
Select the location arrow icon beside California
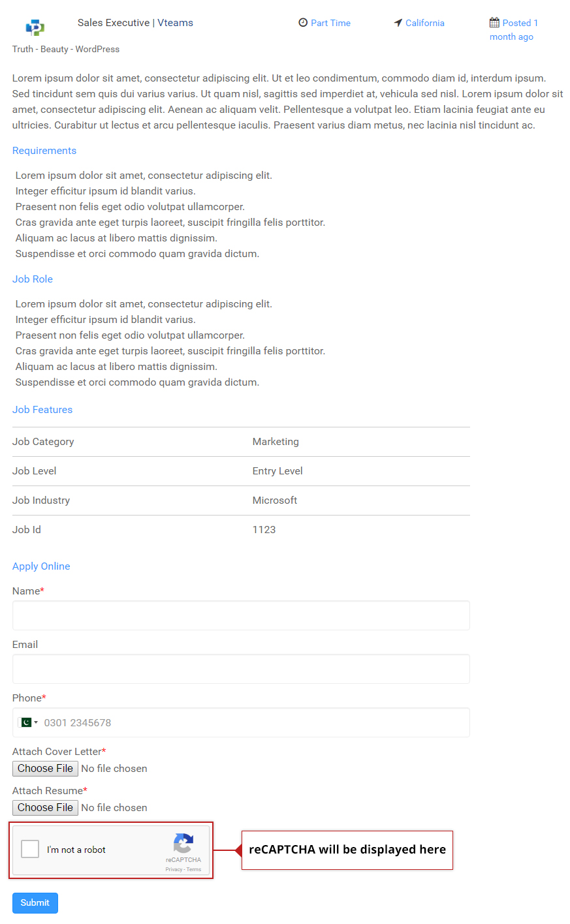tap(398, 22)
